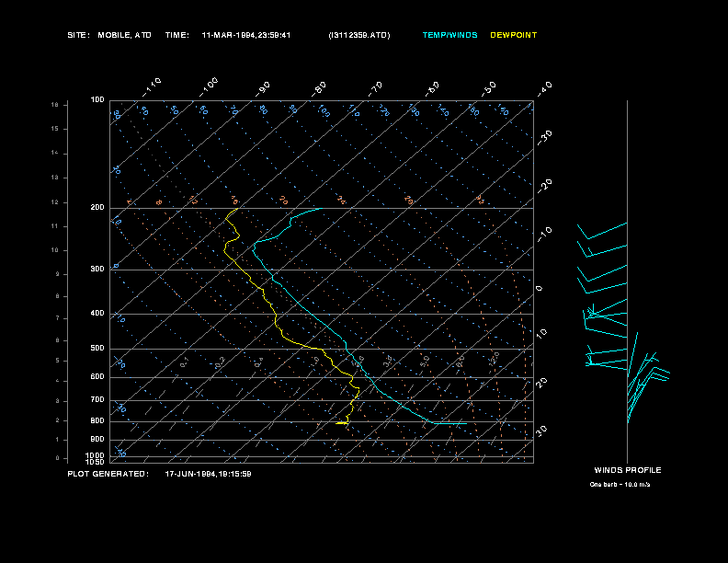Click the file name "(I3112359.ATD)"
Viewport: 728px width, 563px height.
pyautogui.click(x=358, y=35)
